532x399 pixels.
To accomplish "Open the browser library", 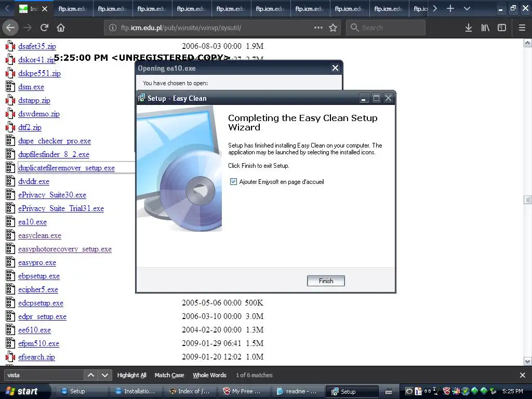I will pyautogui.click(x=485, y=28).
